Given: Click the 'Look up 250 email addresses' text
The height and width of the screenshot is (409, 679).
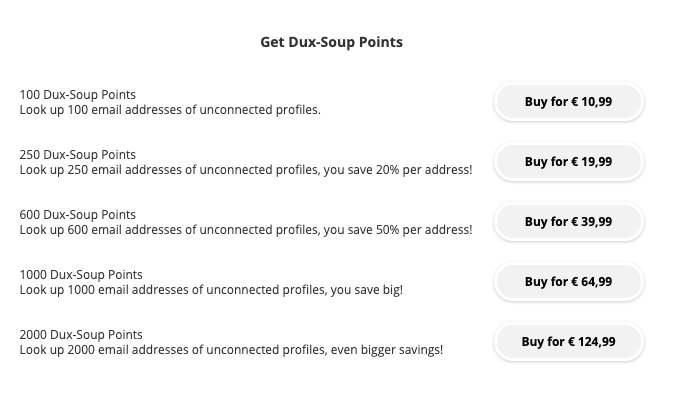Looking at the screenshot, I should coord(101,169).
